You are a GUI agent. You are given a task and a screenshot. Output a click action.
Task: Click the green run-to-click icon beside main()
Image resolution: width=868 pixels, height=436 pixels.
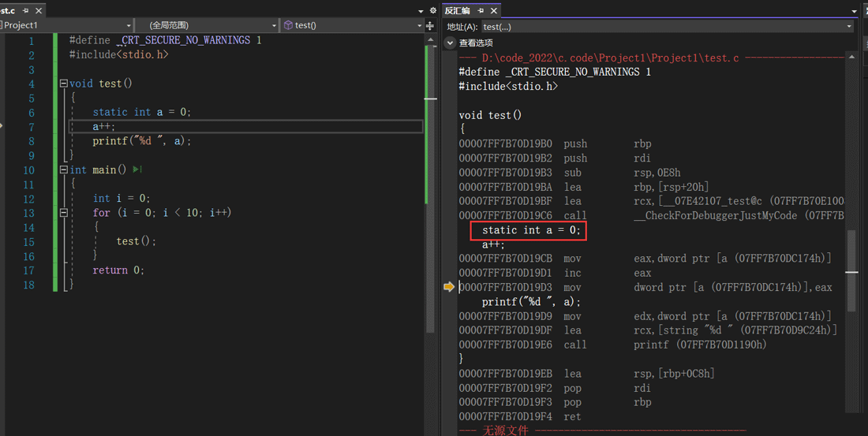tap(137, 170)
